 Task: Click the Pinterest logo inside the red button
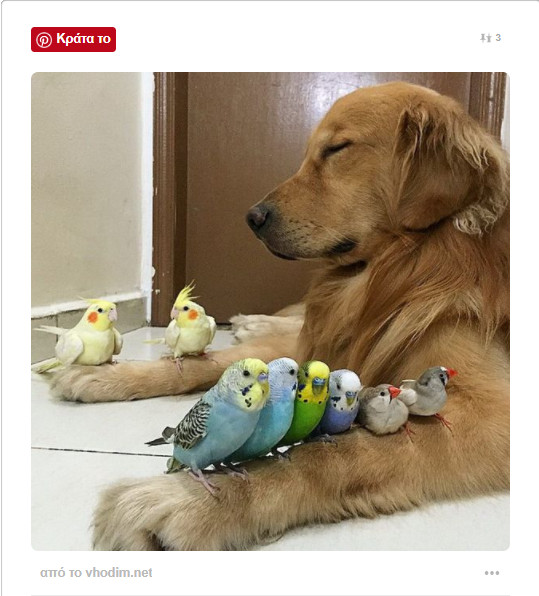(x=44, y=40)
